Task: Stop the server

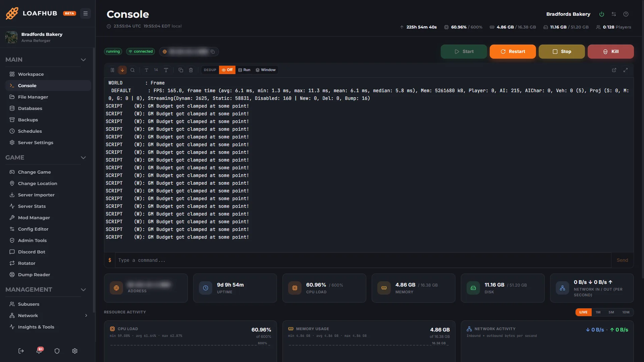Action: click(x=562, y=52)
